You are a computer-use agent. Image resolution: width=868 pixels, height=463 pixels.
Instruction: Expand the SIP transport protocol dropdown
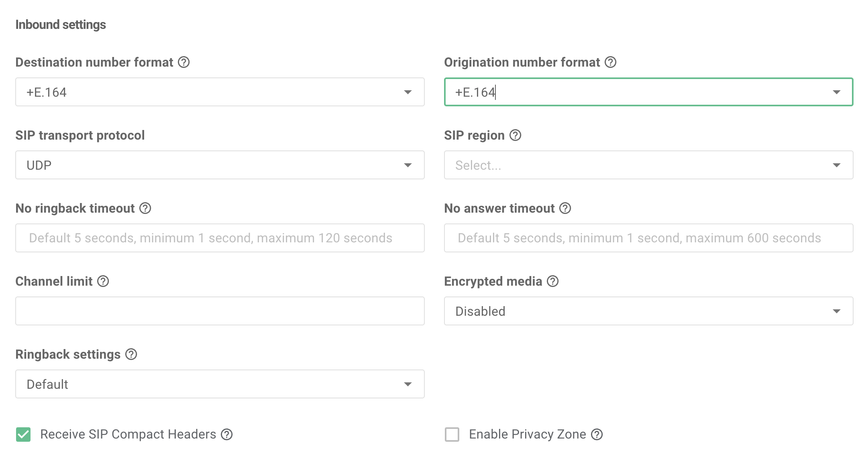point(220,165)
